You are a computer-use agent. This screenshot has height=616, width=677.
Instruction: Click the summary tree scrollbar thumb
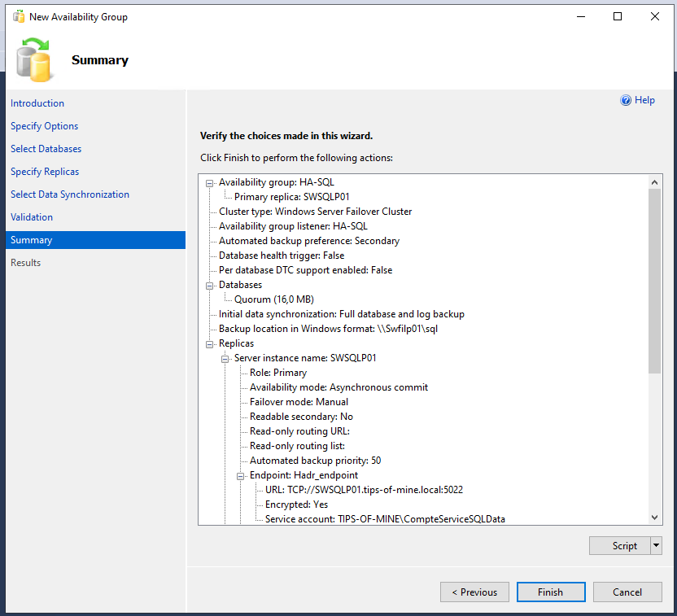click(654, 281)
